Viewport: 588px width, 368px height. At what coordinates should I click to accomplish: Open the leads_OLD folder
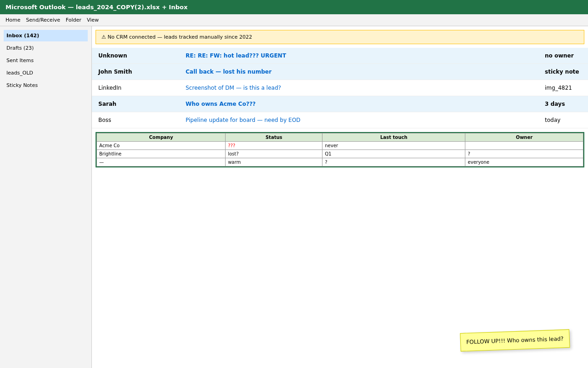45,73
